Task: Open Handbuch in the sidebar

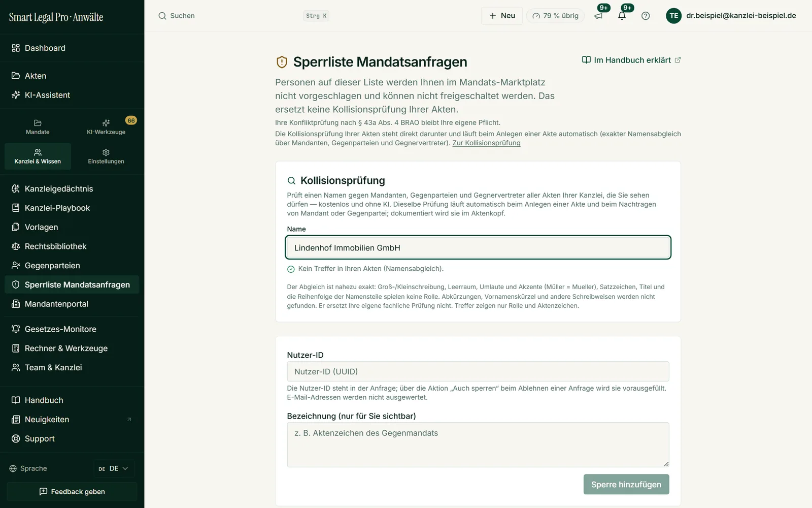Action: point(72,400)
